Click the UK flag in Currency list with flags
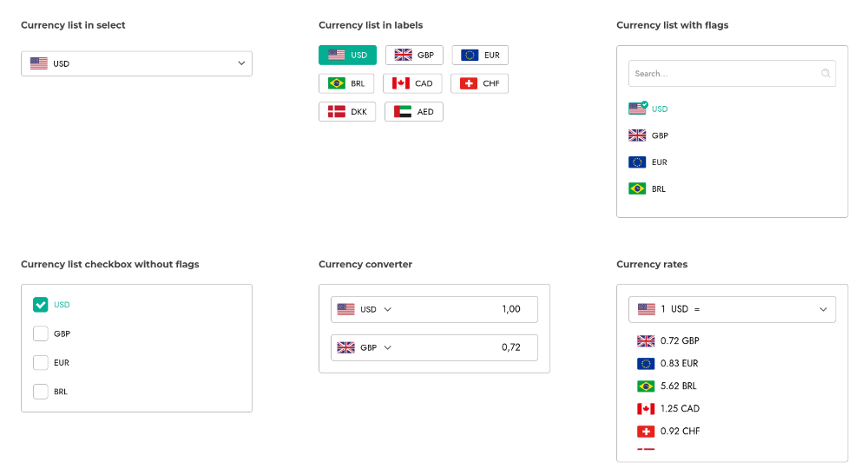The image size is (868, 475). [637, 135]
